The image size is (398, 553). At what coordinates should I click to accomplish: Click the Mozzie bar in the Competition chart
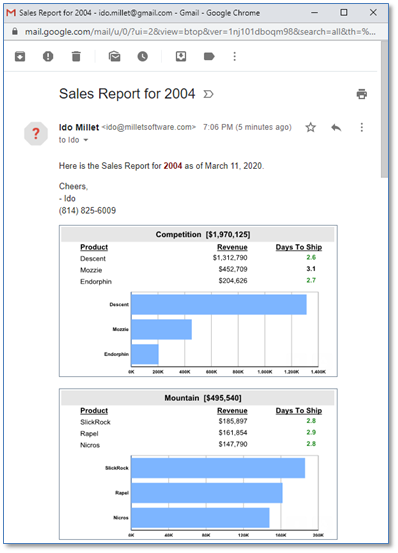point(161,329)
